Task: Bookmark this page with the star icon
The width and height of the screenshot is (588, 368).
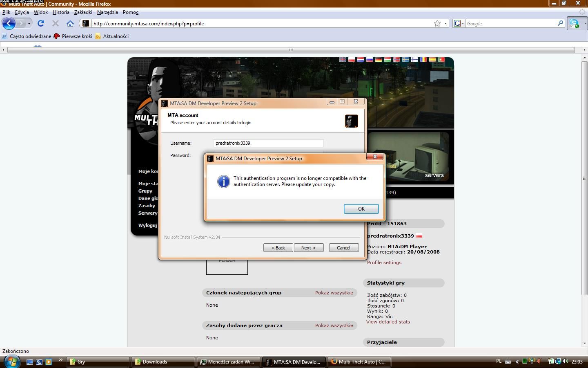Action: click(x=437, y=23)
